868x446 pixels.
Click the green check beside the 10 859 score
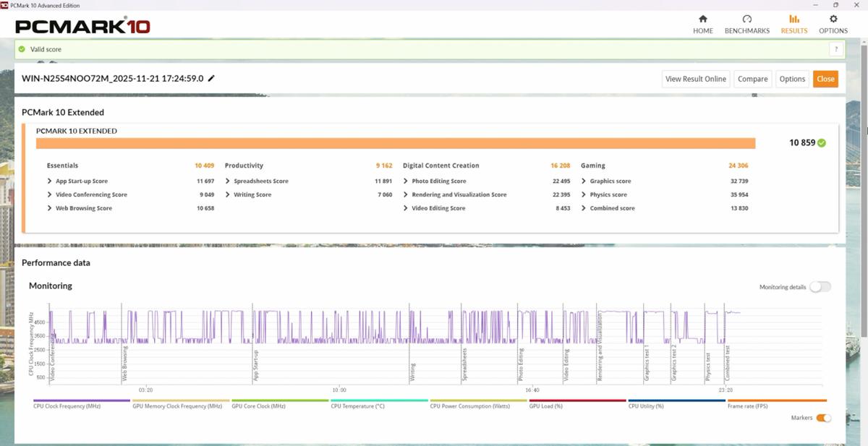(x=821, y=143)
